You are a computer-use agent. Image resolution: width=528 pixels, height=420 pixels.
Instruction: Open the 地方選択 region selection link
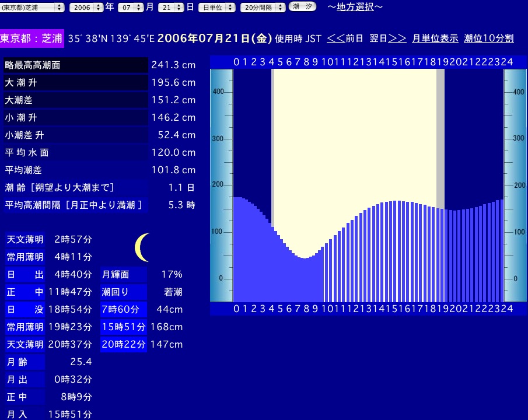[355, 7]
